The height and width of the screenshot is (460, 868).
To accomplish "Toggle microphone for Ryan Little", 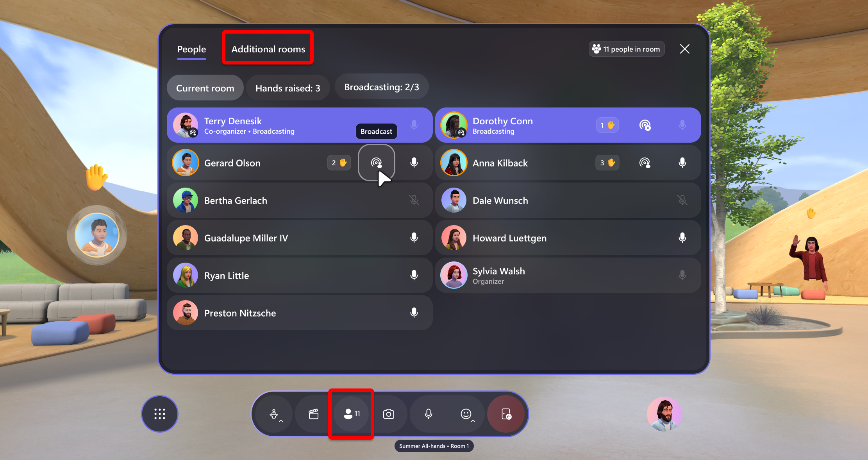I will tap(414, 275).
